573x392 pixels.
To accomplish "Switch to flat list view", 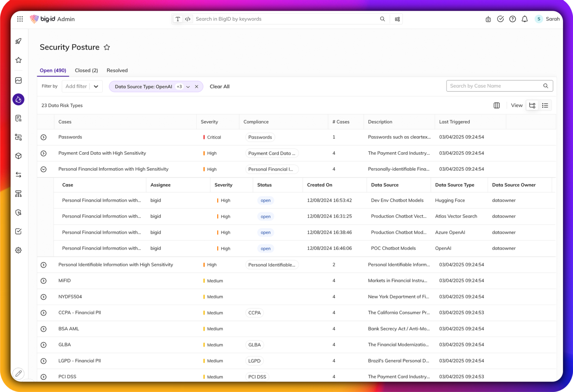I will point(545,106).
